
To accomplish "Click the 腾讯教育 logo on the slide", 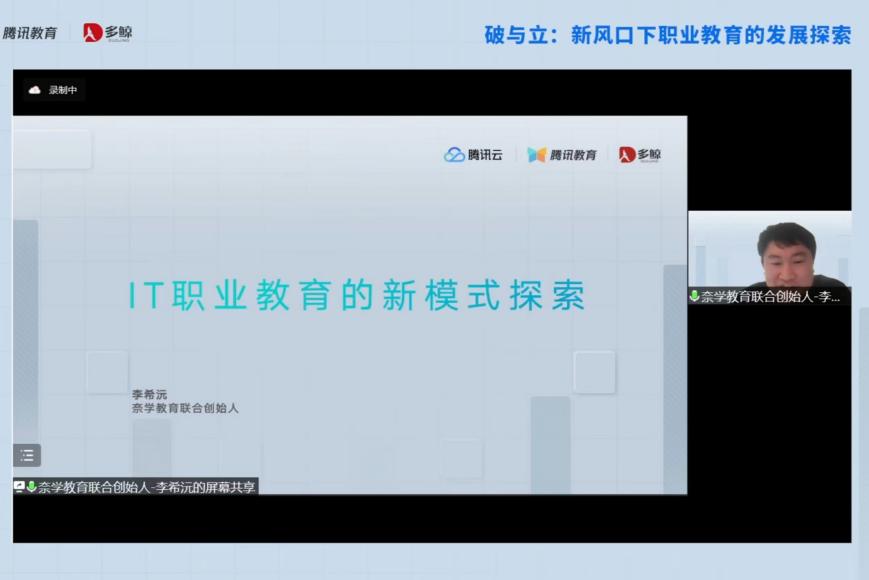I will click(x=562, y=155).
